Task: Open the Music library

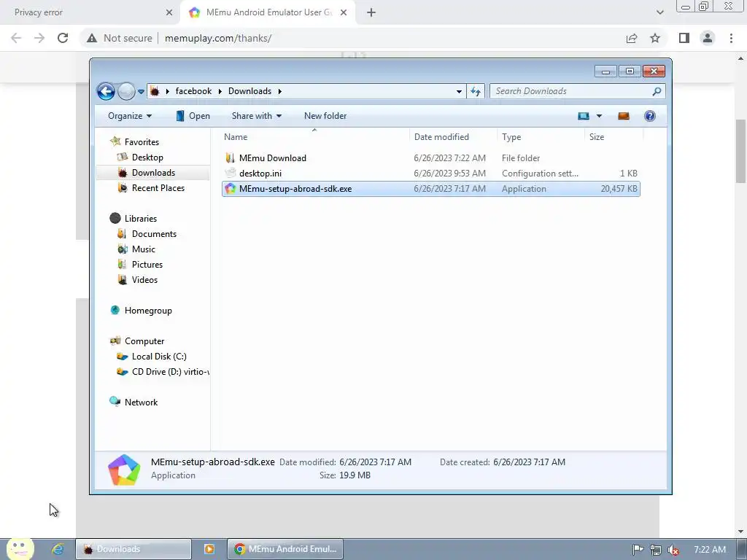Action: coord(144,249)
